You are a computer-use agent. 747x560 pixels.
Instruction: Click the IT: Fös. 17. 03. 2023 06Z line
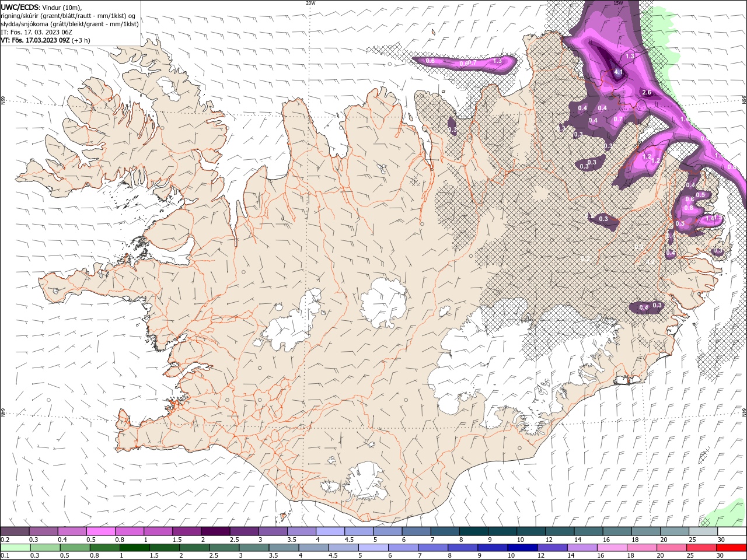tap(36, 32)
